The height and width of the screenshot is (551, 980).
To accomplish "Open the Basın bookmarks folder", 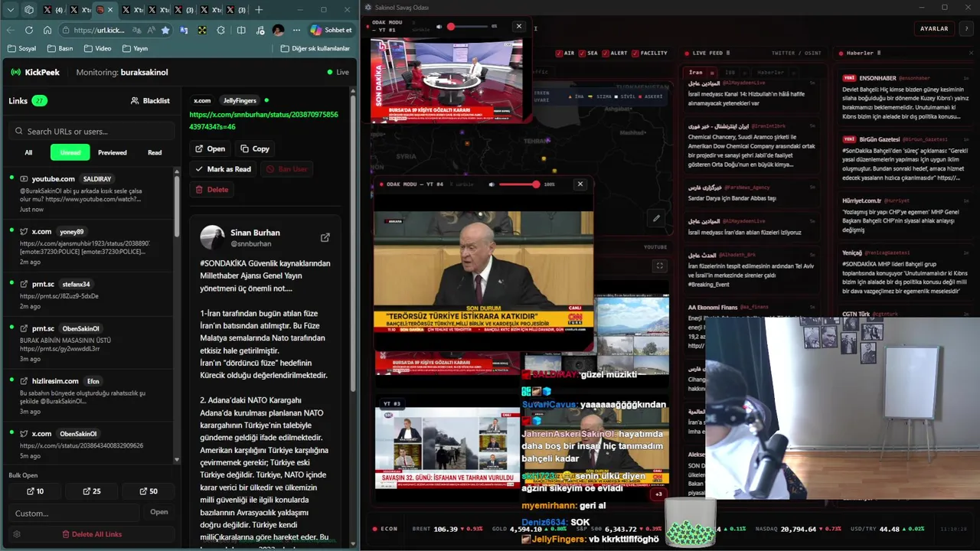I will 60,48.
